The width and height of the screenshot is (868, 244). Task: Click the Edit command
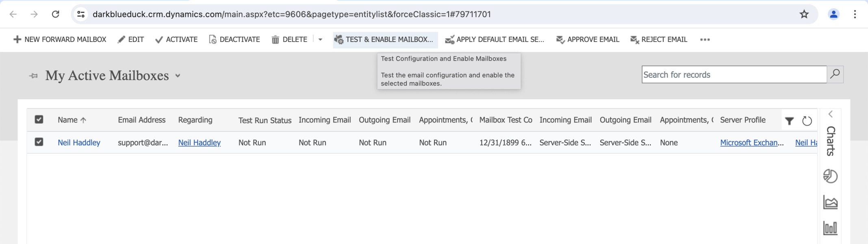(130, 39)
